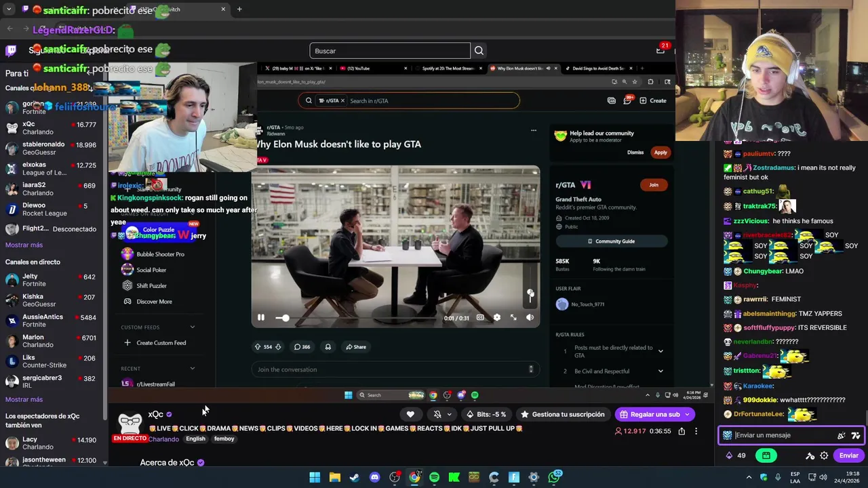Open xQc channel in followed channels sidebar

[52, 128]
